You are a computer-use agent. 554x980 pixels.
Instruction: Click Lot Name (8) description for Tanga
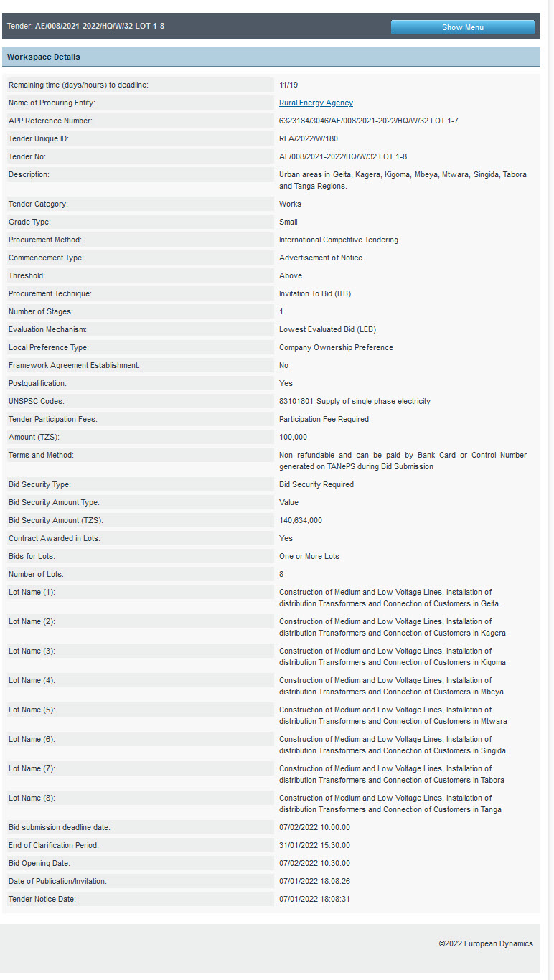tap(390, 804)
